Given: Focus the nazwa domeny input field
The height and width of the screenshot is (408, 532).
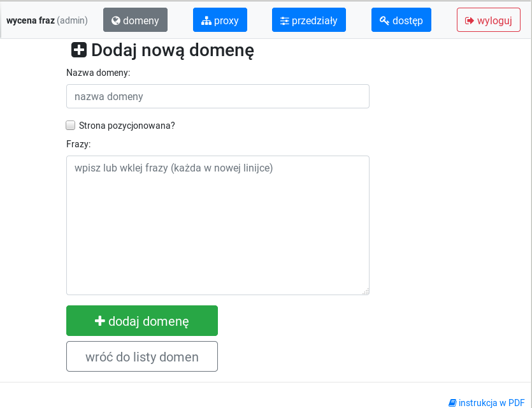Looking at the screenshot, I should (x=217, y=96).
